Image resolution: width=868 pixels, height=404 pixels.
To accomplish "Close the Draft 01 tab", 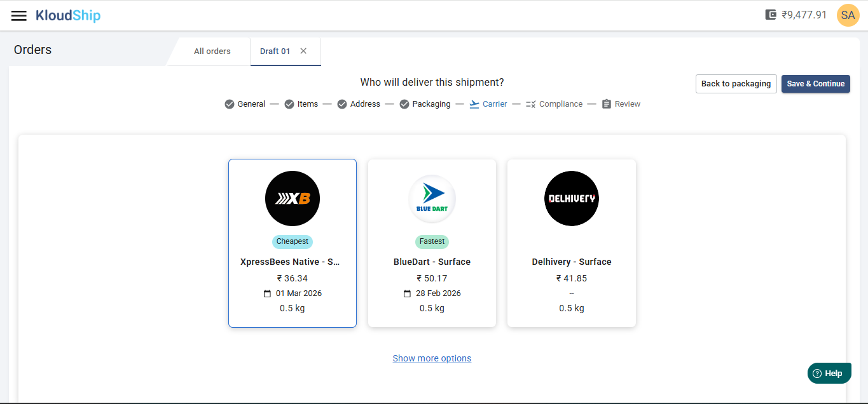I will [303, 51].
